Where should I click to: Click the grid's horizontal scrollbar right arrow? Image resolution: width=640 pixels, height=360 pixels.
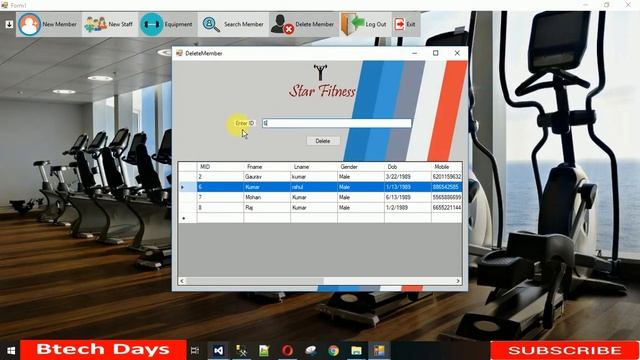pos(458,281)
